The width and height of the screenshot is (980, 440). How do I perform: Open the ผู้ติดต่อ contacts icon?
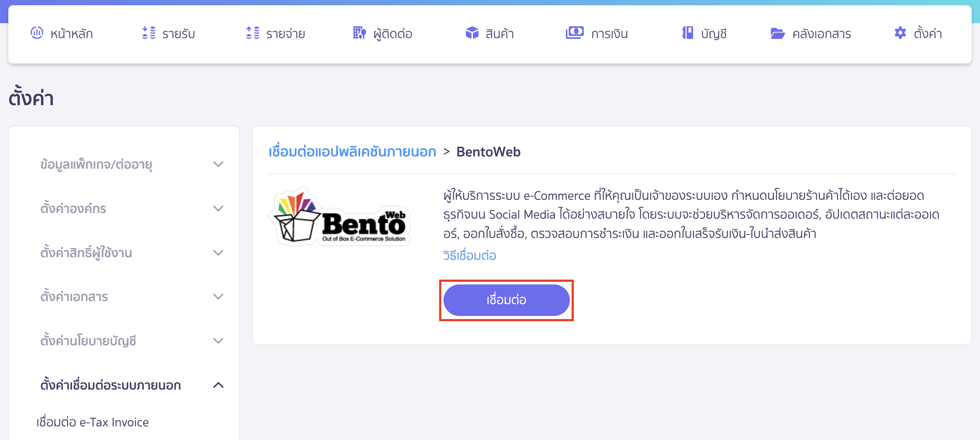[359, 33]
